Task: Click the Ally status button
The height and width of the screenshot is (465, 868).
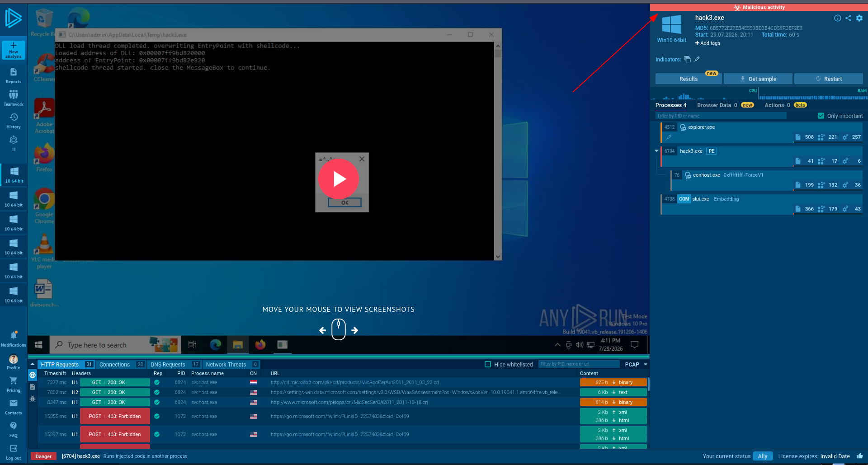Action: pyautogui.click(x=763, y=456)
